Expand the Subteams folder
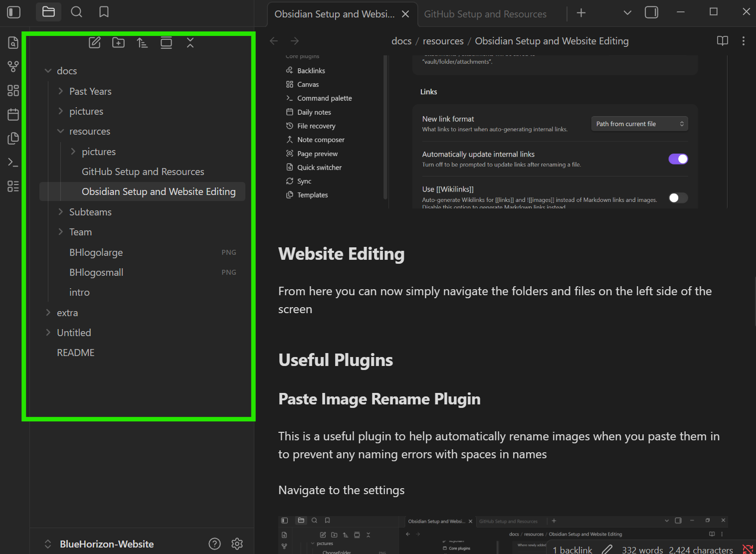Viewport: 756px width, 554px height. point(61,212)
